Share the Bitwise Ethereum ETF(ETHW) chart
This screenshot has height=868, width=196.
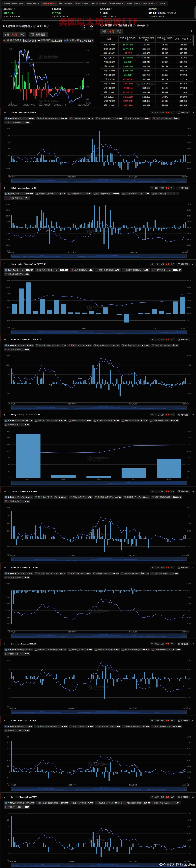pos(193,721)
